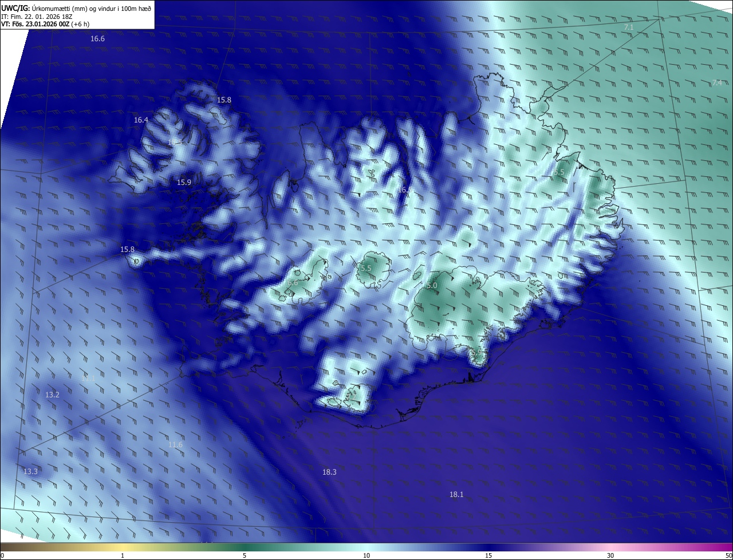Select the colorbar tick label 50
The image size is (733, 560).
728,555
